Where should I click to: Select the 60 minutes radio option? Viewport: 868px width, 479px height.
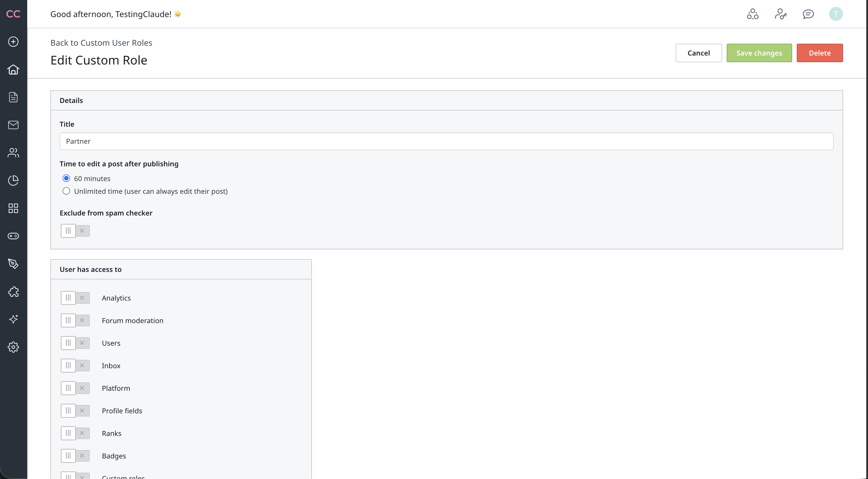tap(66, 178)
